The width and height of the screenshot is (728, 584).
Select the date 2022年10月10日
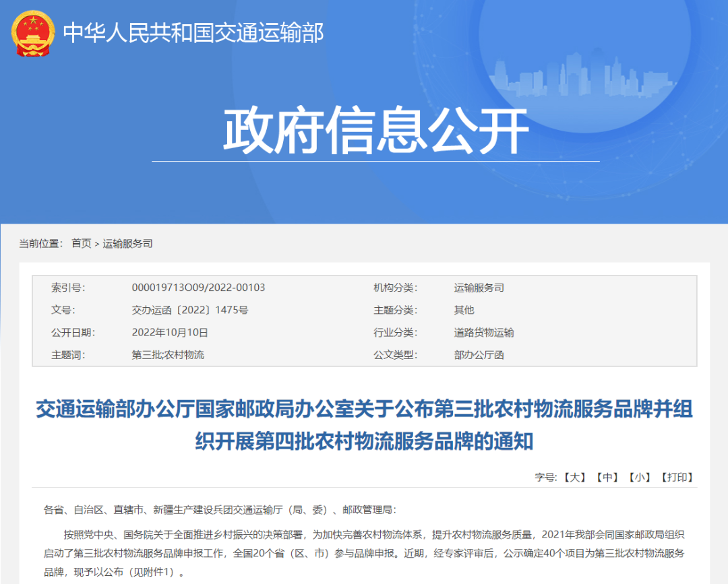170,333
